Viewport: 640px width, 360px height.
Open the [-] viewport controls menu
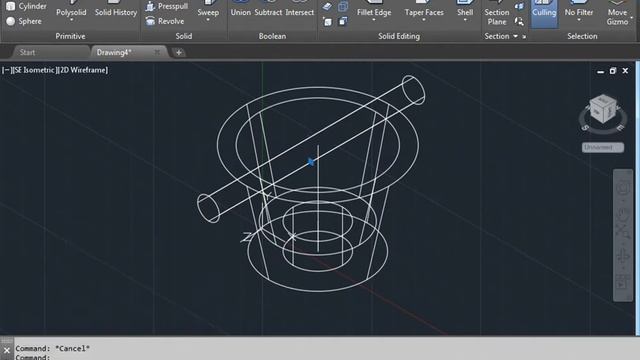[x=6, y=70]
